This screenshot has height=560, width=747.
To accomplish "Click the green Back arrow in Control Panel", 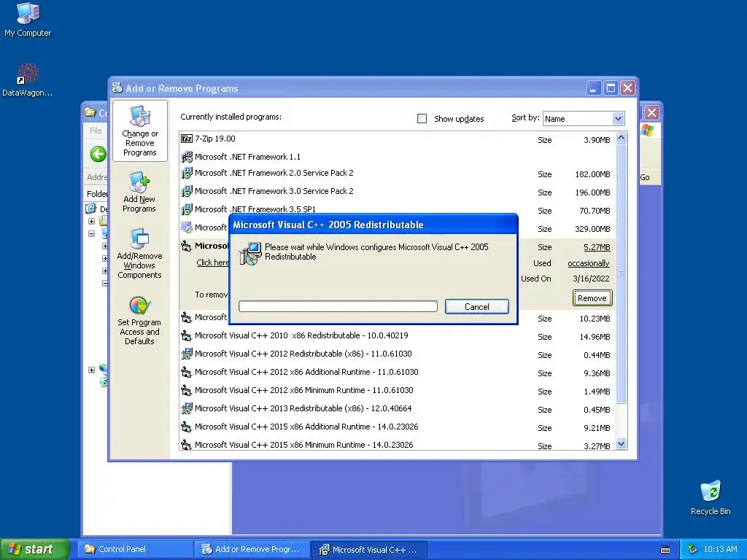I will point(98,154).
